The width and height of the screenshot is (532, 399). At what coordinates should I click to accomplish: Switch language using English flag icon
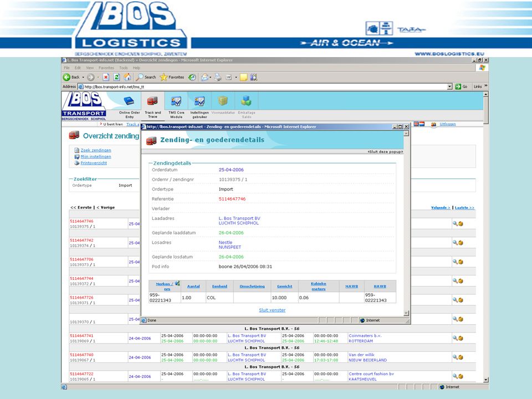click(x=416, y=124)
